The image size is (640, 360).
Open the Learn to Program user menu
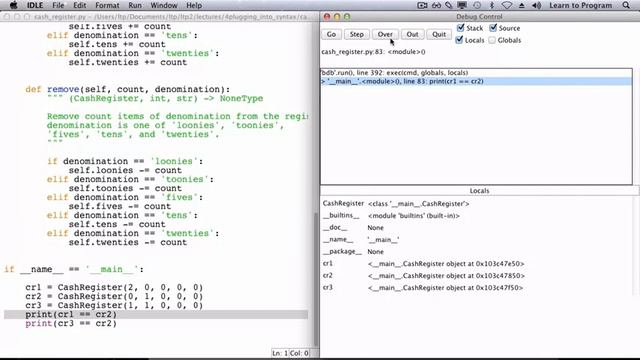[580, 5]
